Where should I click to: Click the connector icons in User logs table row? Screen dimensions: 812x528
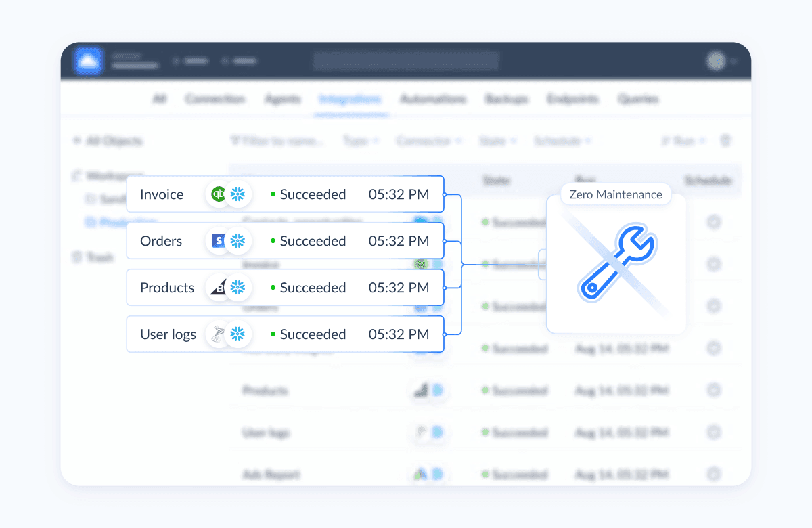(x=429, y=433)
